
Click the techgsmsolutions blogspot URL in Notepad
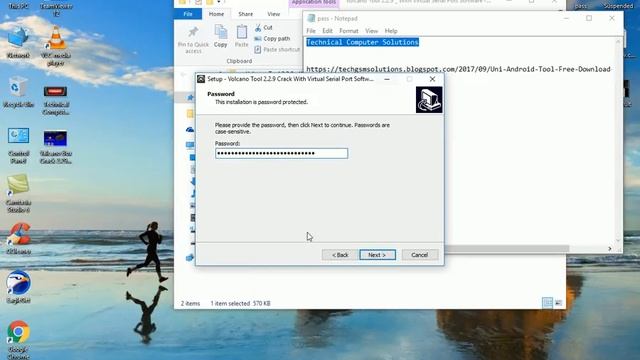click(458, 69)
